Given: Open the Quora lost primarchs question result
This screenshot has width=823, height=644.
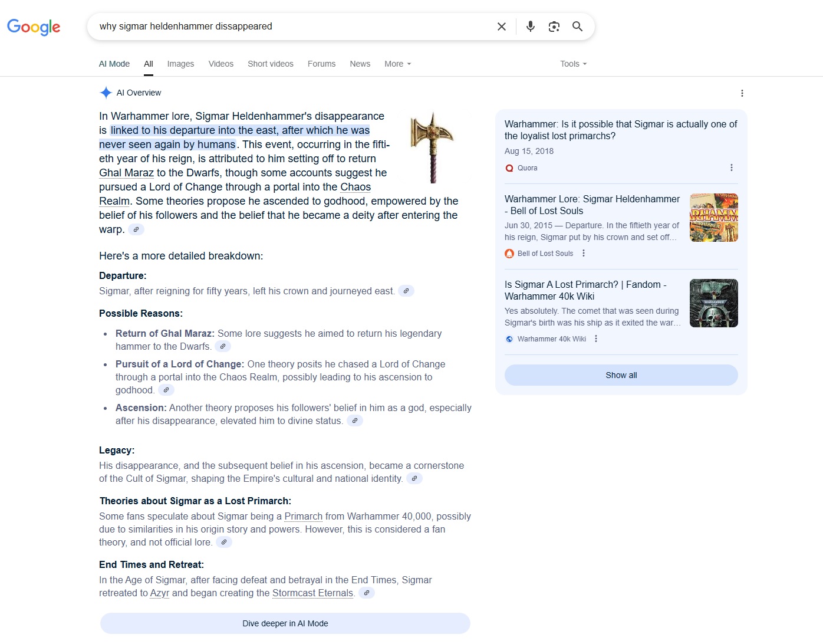Looking at the screenshot, I should [x=621, y=130].
